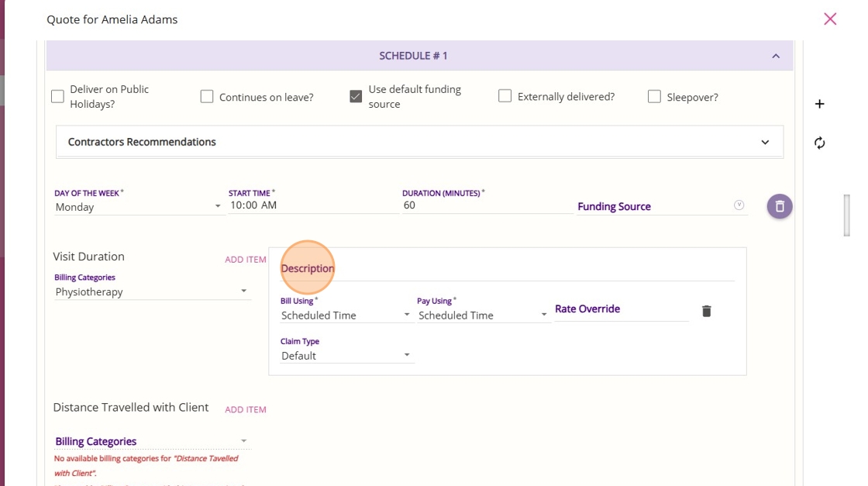Close the quote dialog with X
The image size is (868, 486).
tap(830, 19)
